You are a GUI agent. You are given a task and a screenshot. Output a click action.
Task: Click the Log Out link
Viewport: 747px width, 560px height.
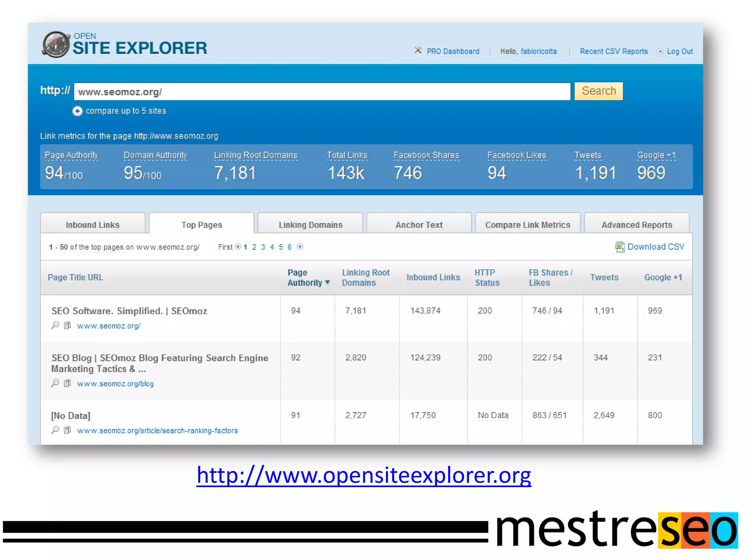pyautogui.click(x=680, y=51)
